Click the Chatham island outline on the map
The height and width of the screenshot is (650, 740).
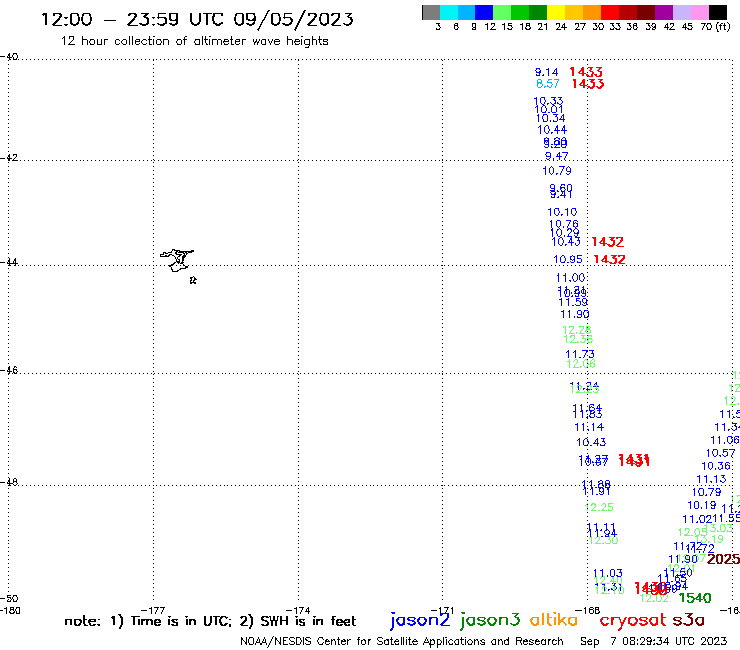pos(177,260)
